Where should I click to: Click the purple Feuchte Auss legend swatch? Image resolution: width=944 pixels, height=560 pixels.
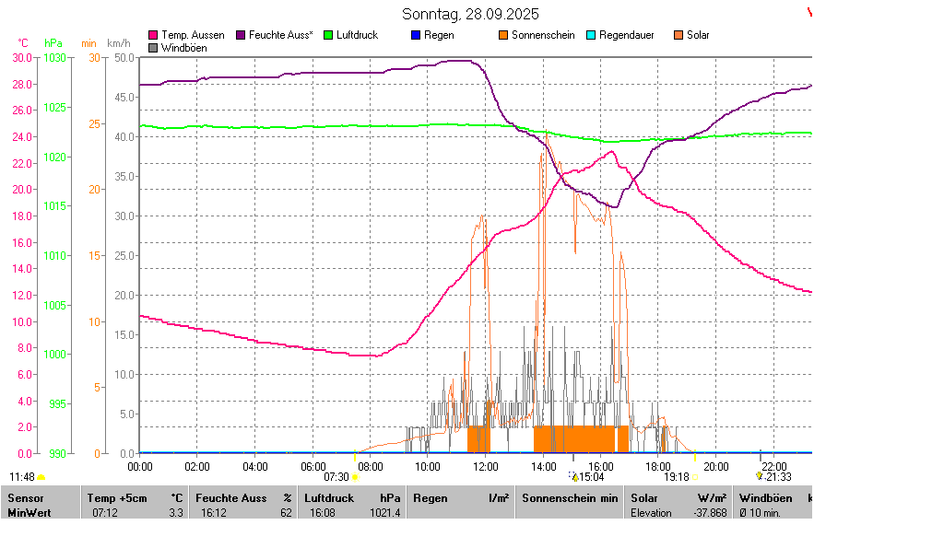pos(242,35)
